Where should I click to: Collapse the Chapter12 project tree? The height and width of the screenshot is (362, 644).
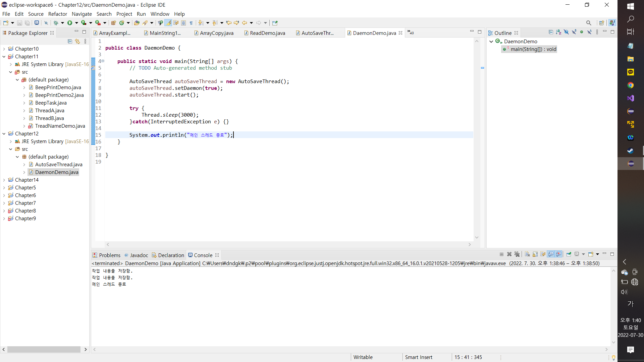4,134
